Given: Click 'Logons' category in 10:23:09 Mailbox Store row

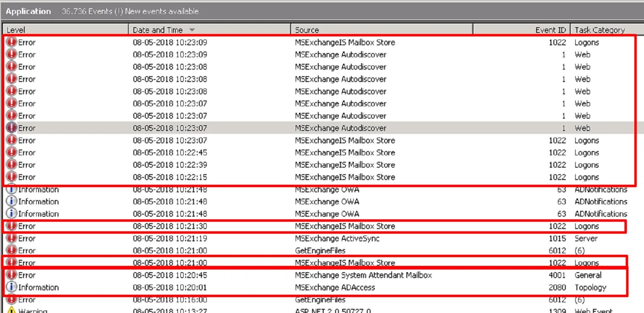Looking at the screenshot, I should click(586, 42).
